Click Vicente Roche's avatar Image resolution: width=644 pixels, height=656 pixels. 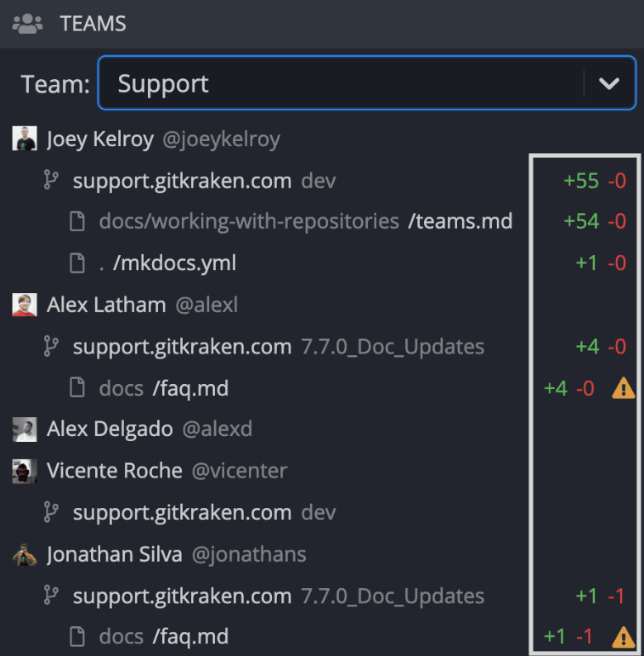(25, 471)
